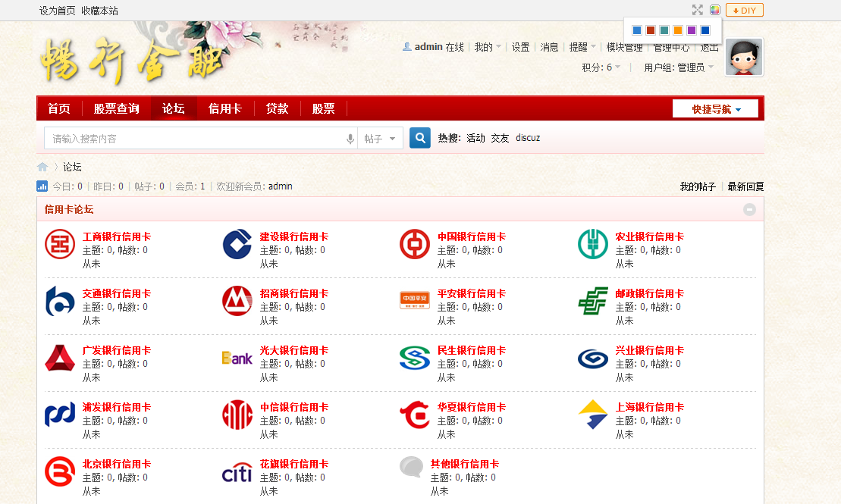Select the orange style swatch
Image resolution: width=841 pixels, height=504 pixels.
678,30
